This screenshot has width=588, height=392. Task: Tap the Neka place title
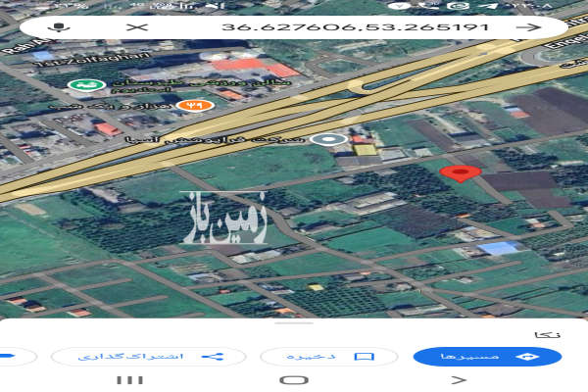pos(554,334)
